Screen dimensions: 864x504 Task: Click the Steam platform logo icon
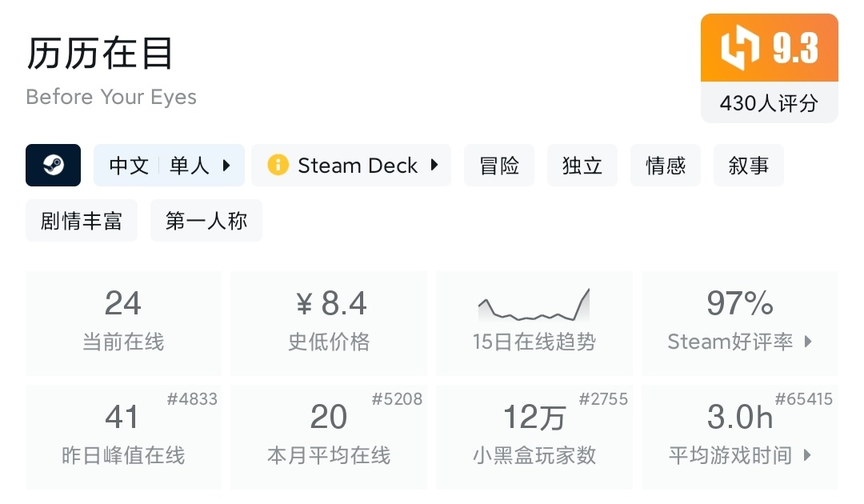coord(54,166)
